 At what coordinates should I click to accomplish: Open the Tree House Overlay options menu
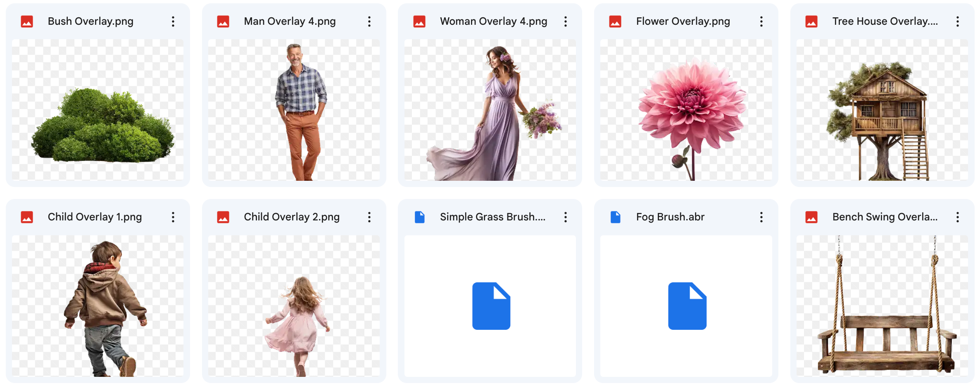point(957,21)
